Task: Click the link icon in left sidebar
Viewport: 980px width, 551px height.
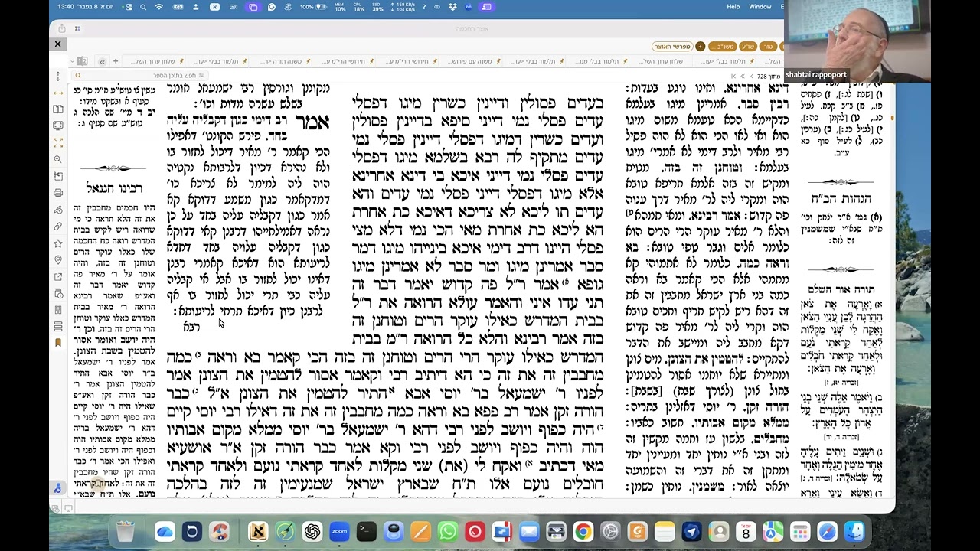Action: 57,227
